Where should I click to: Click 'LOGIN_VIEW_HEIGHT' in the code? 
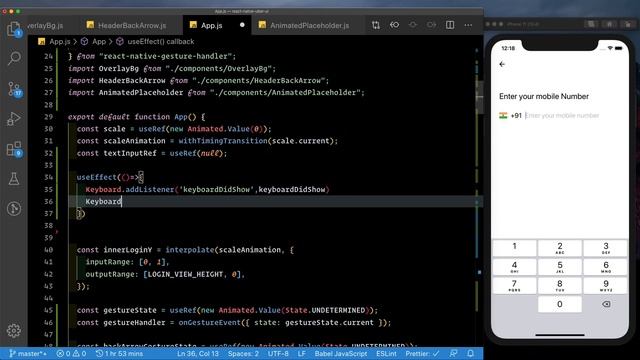(x=185, y=274)
